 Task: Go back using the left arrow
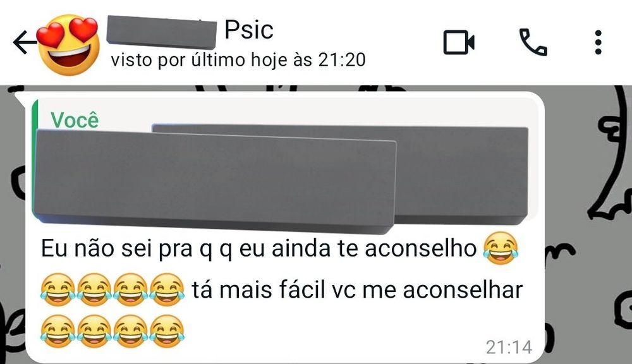pyautogui.click(x=24, y=42)
